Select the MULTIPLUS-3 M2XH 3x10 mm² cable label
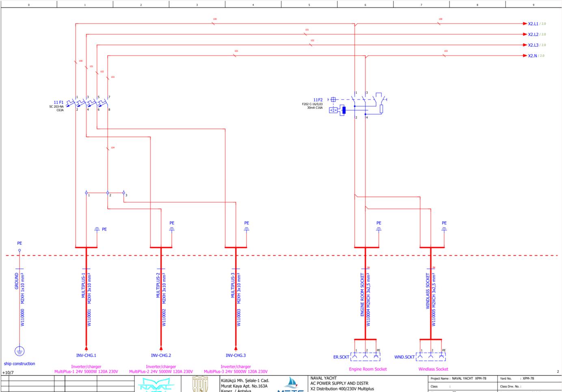The width and height of the screenshot is (562, 392). [x=236, y=289]
